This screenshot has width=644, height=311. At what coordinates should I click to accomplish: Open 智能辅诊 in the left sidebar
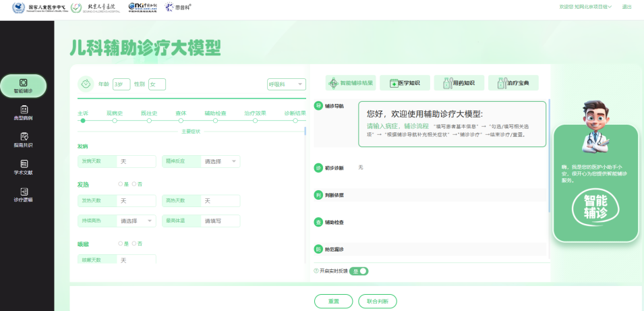tap(23, 85)
